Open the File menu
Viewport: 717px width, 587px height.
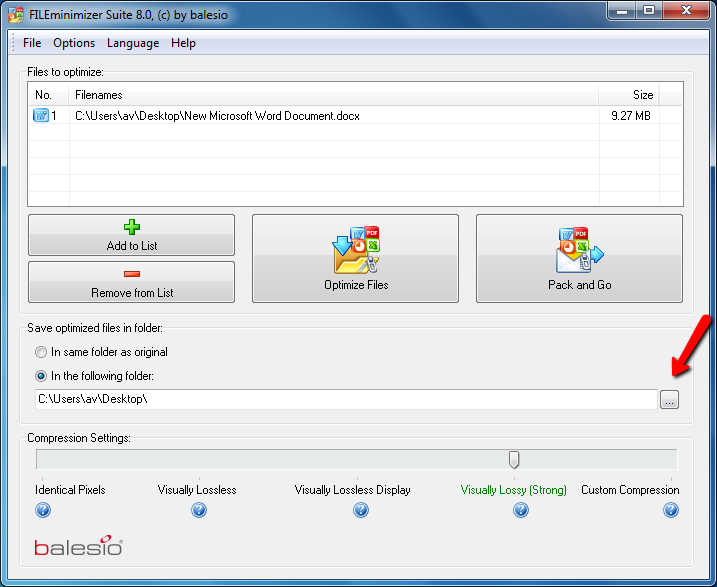coord(32,43)
